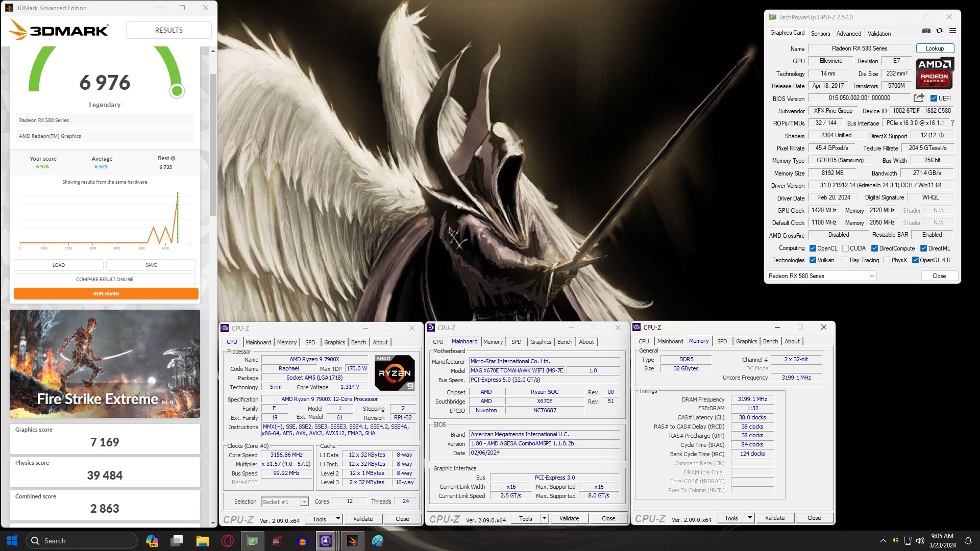Open the notification bell in the taskbar

968,541
